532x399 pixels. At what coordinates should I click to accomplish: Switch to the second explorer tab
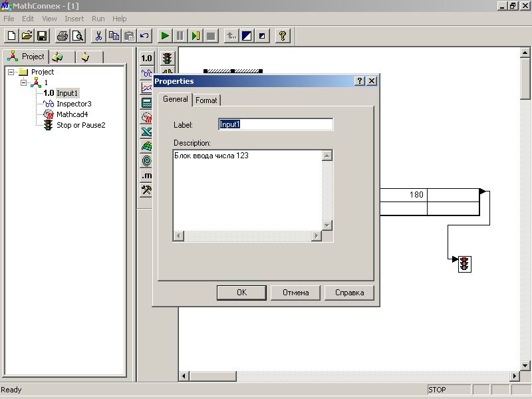coord(62,57)
